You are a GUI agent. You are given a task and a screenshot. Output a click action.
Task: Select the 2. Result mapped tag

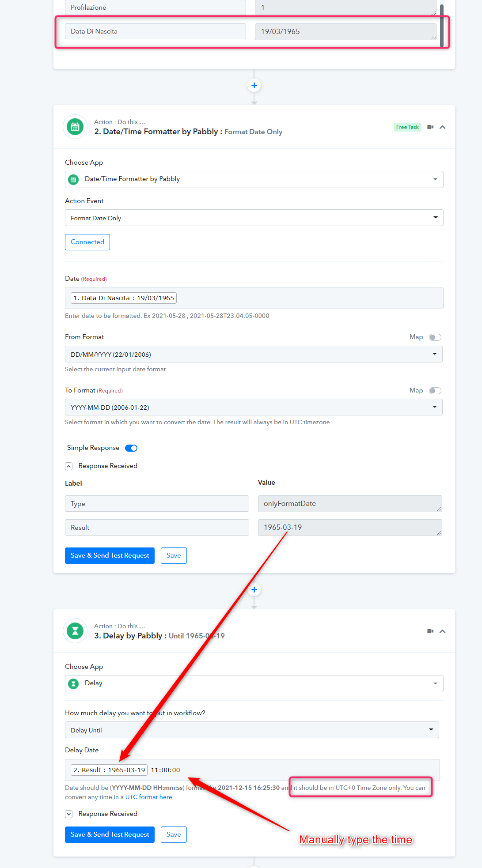pyautogui.click(x=109, y=770)
